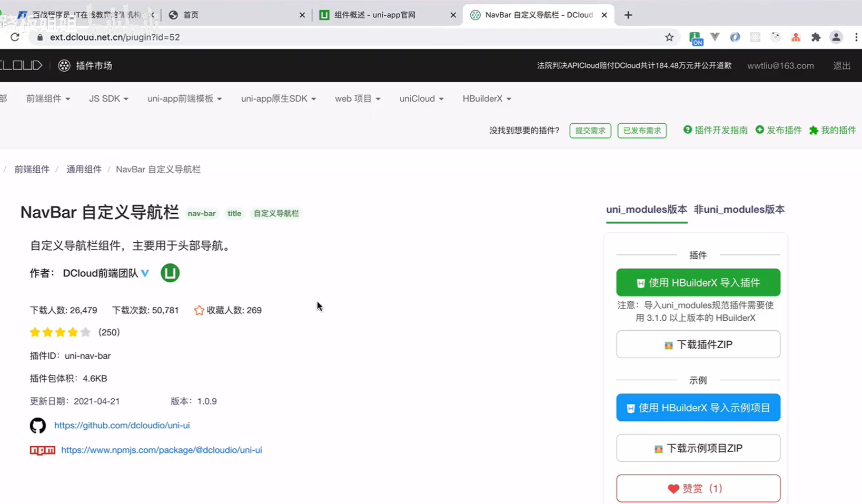The width and height of the screenshot is (862, 504).
Task: Click the review count (250)
Action: point(109,332)
